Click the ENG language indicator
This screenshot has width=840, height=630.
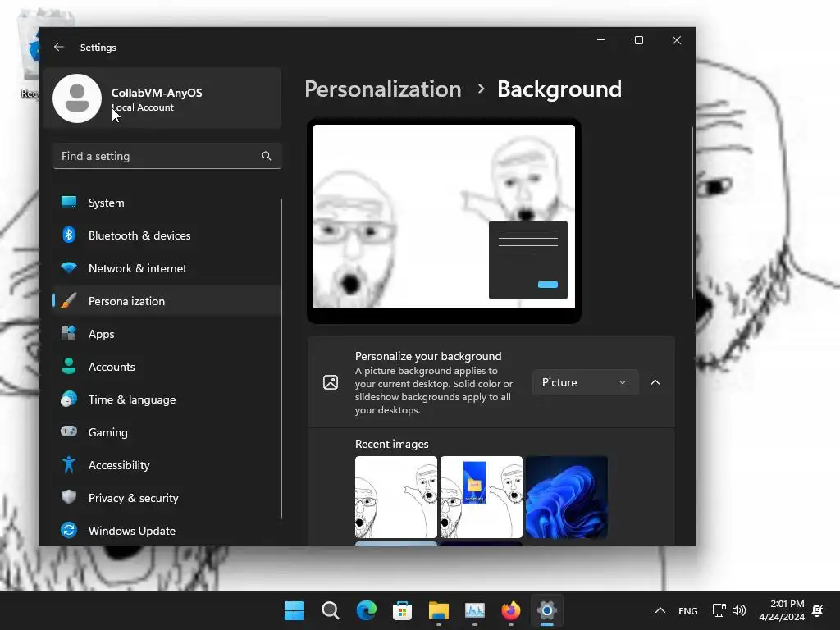[688, 610]
